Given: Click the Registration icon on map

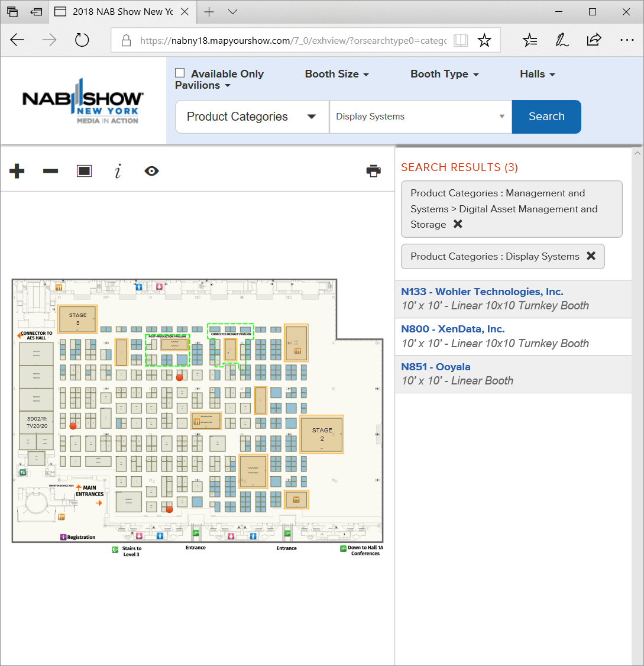Looking at the screenshot, I should tap(63, 537).
